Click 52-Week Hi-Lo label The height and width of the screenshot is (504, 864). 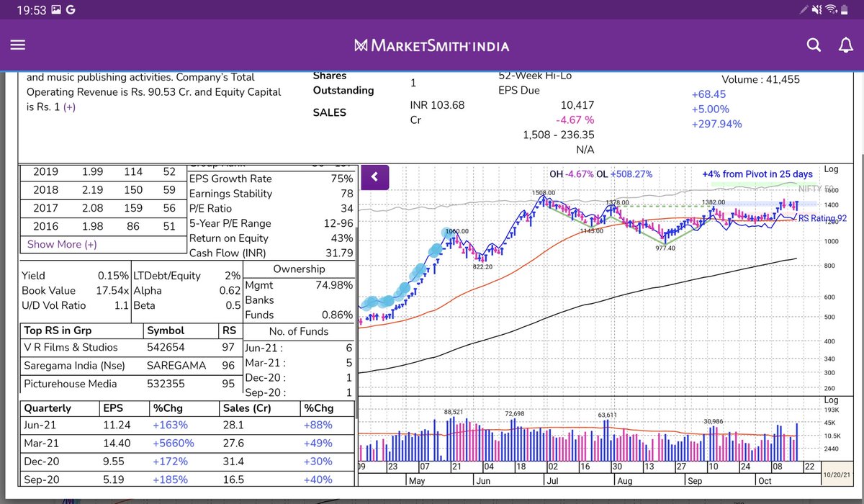tap(534, 76)
